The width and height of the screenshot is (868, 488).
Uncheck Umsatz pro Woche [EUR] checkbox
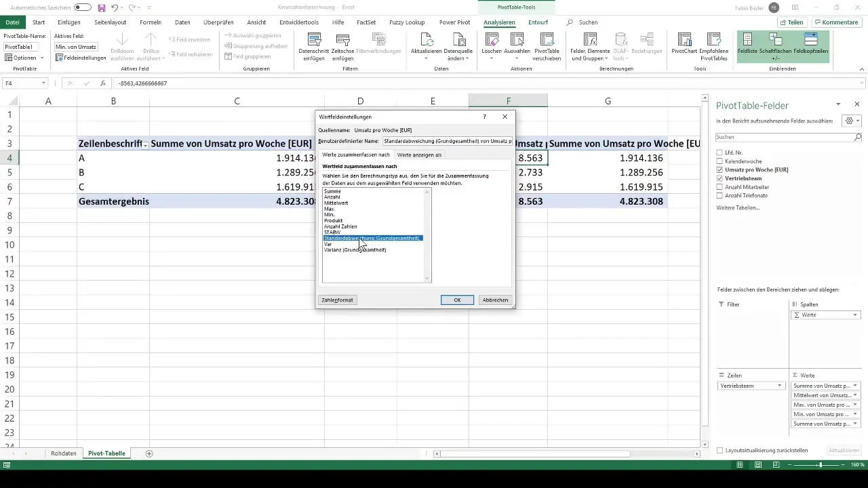(x=720, y=169)
